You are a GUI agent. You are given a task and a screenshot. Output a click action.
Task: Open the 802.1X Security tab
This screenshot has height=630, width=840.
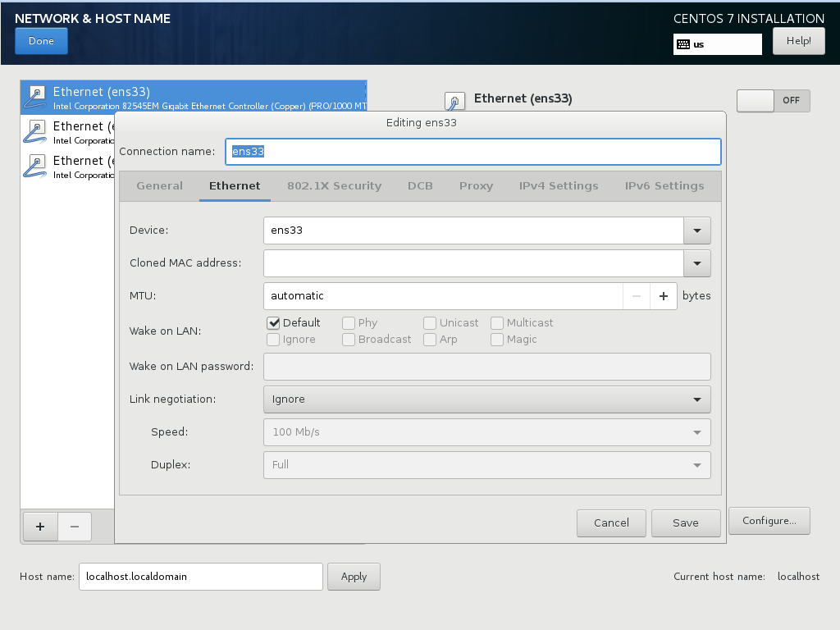click(335, 186)
